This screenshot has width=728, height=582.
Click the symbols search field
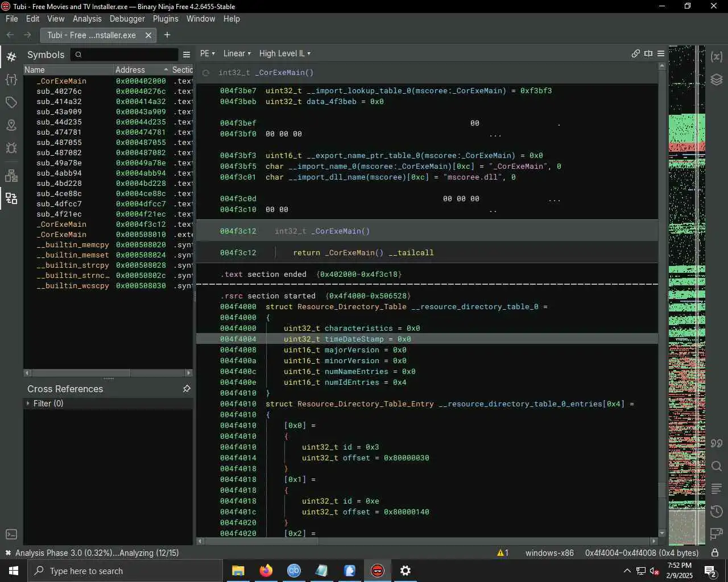tap(125, 55)
